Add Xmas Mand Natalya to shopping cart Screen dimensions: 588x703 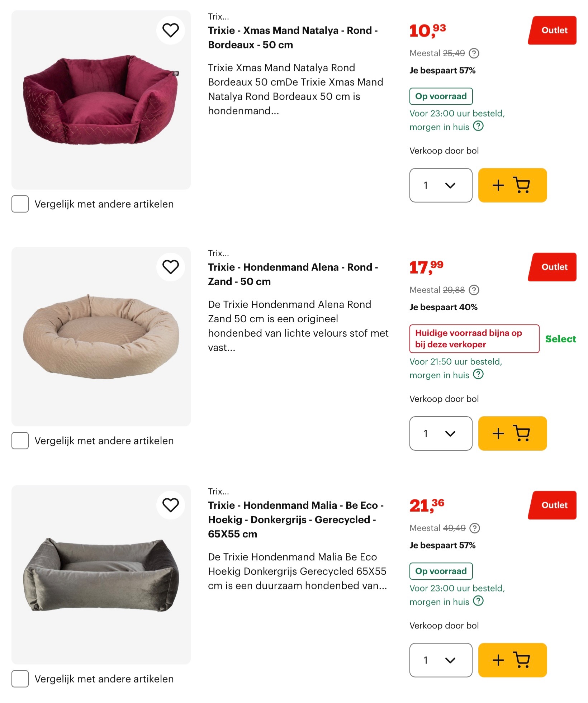coord(512,185)
